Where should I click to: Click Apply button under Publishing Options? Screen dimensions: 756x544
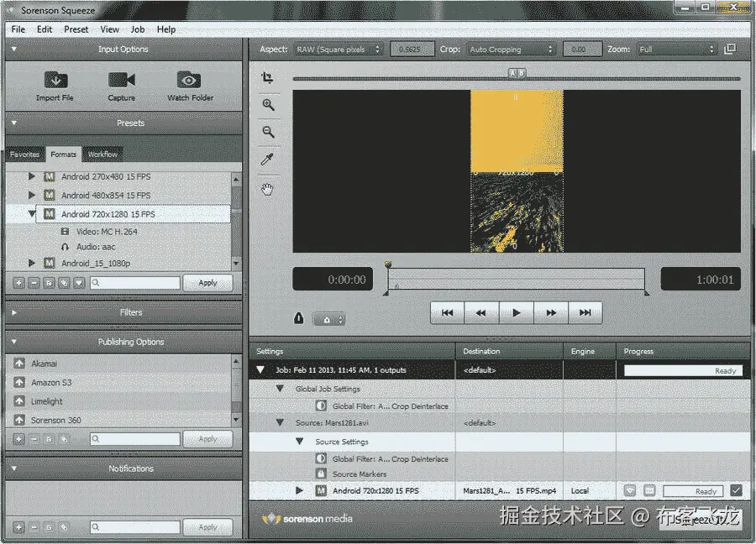pos(207,439)
